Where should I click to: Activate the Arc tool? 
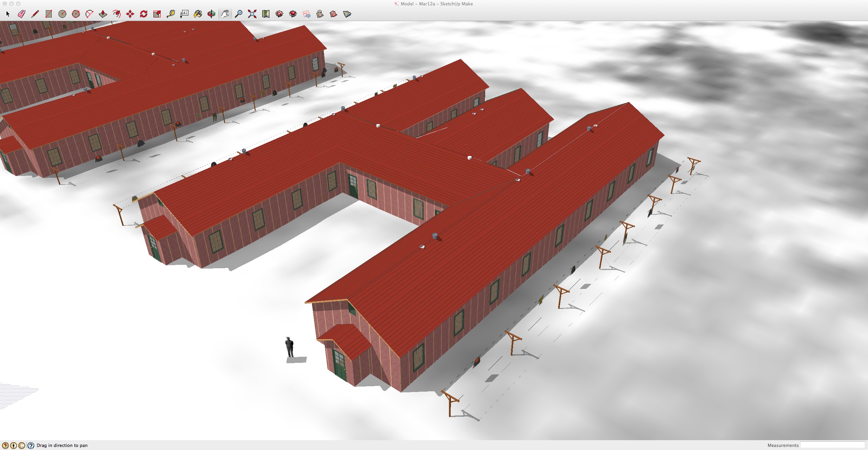point(89,14)
